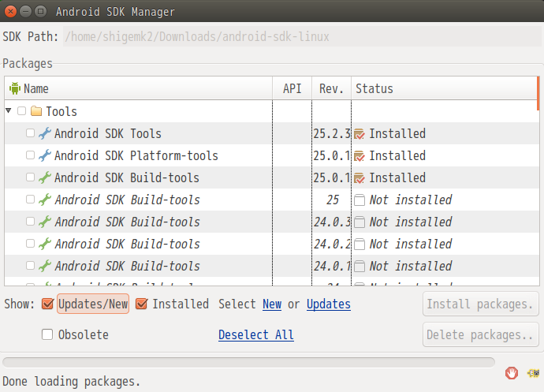Check the Tools folder checkbox
This screenshot has width=544, height=392.
(21, 111)
